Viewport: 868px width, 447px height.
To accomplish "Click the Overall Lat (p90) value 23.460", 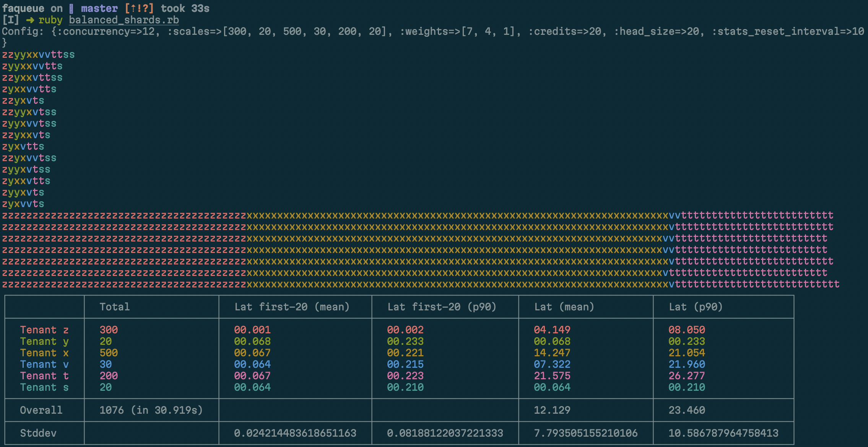I will (686, 410).
